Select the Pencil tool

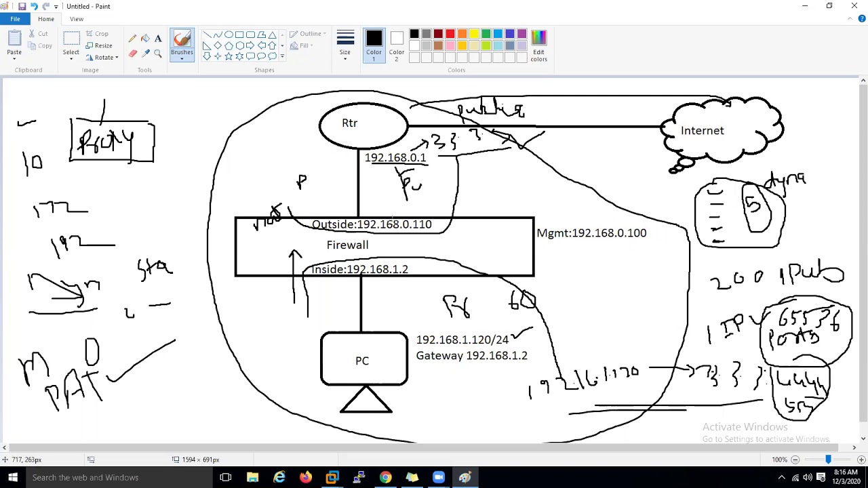click(132, 39)
